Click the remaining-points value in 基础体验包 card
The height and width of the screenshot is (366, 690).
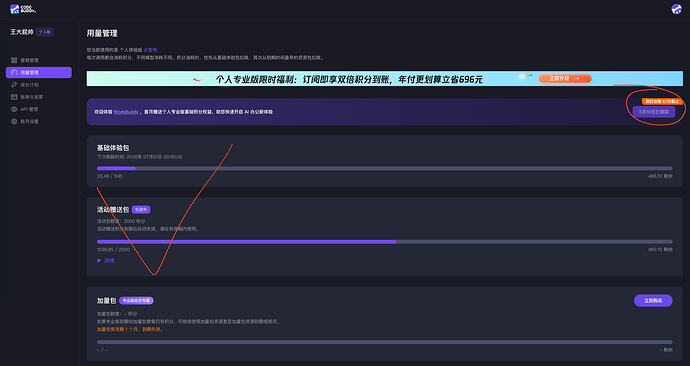[x=660, y=176]
